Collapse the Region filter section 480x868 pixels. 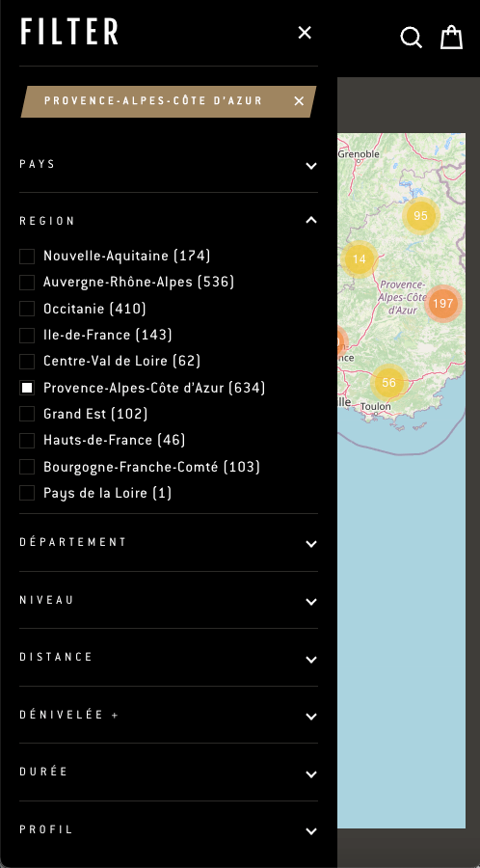(169, 220)
